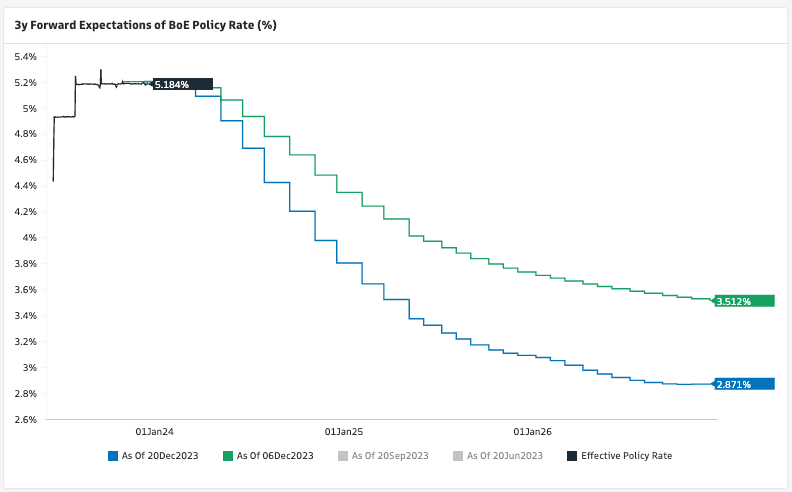
Task: Show the As Of 20Jun2023 series via its legend label
Action: click(x=505, y=456)
